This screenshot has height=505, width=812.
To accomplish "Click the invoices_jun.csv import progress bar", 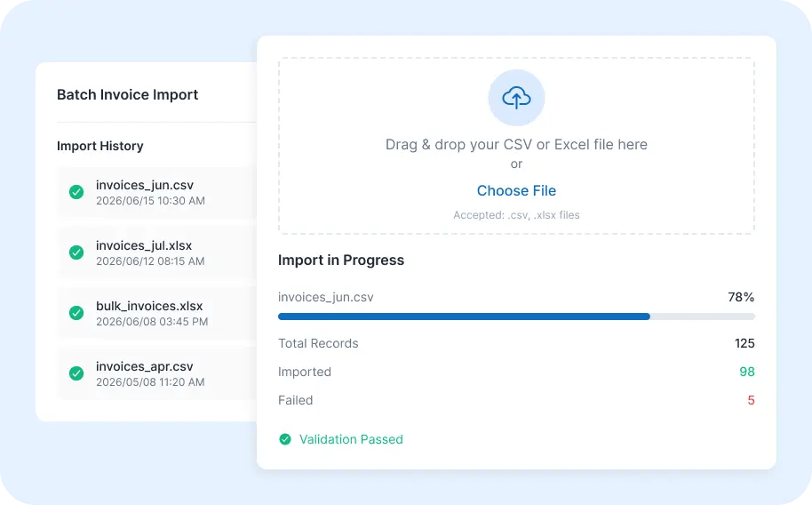I will 516,317.
